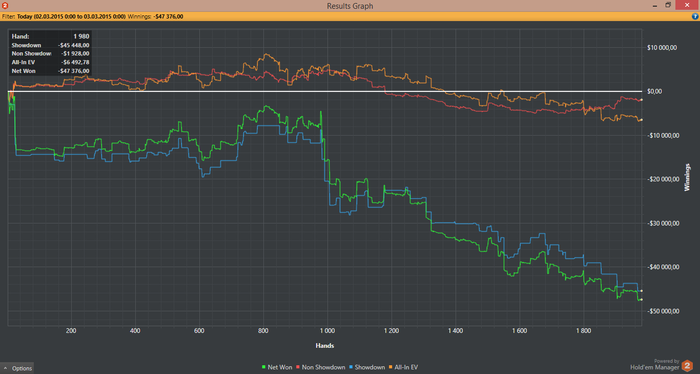700x374 pixels.
Task: Click the '-$30 000,00' y-axis label
Action: 663,223
